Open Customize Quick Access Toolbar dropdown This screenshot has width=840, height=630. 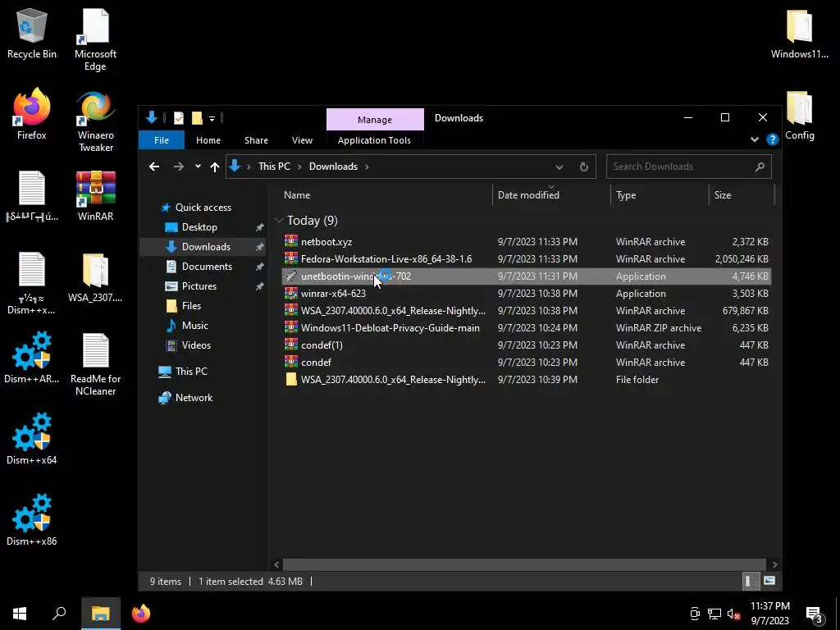212,118
